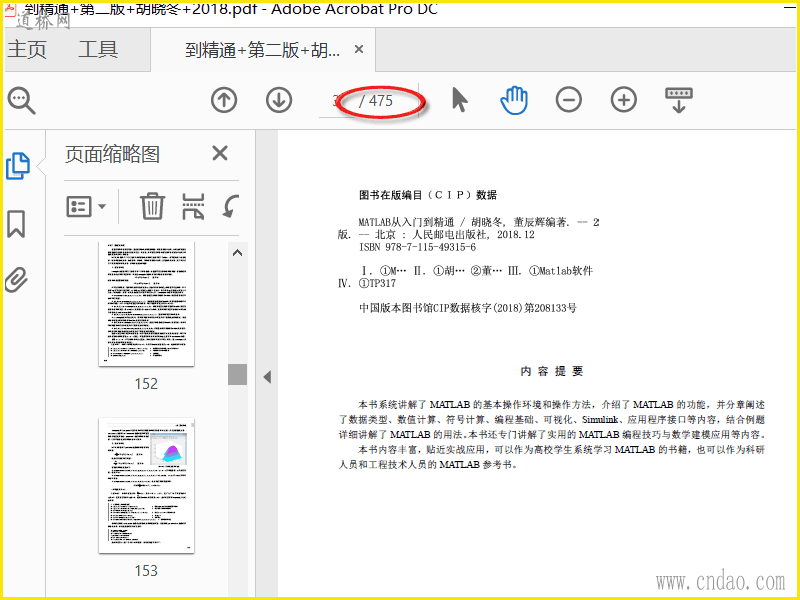Rotate page counterclockwise in thumbnails panel

(x=231, y=206)
